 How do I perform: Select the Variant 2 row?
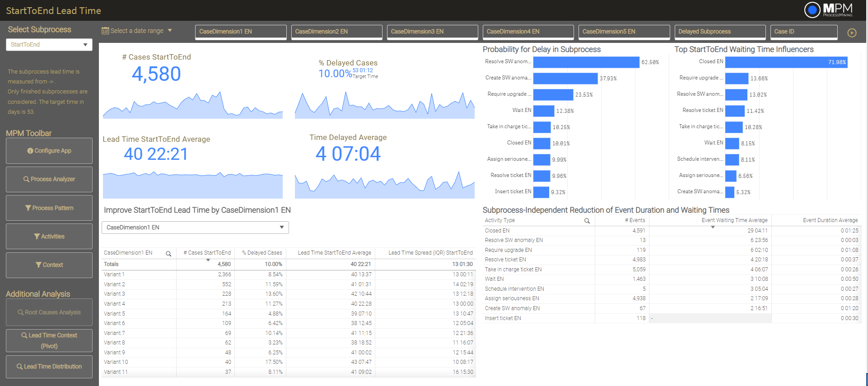(x=288, y=284)
